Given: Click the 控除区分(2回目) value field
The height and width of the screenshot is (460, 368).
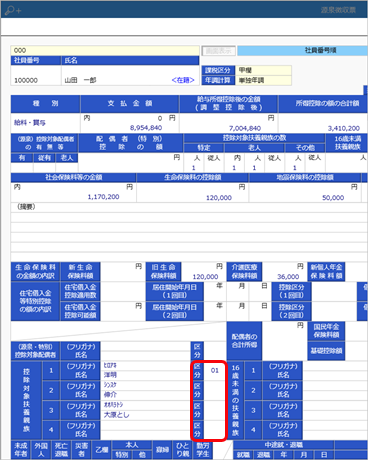Looking at the screenshot, I should pos(333,312).
